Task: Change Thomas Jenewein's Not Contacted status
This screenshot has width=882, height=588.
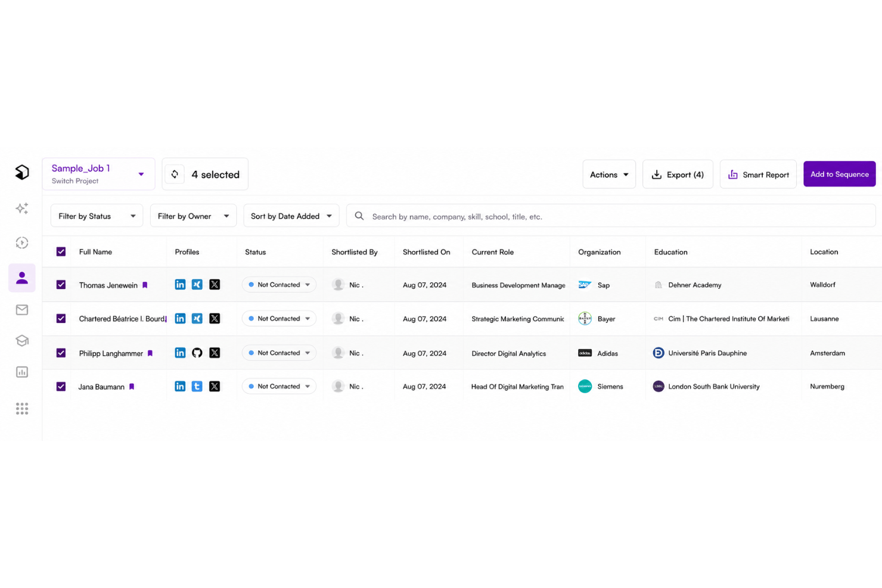Action: tap(279, 285)
